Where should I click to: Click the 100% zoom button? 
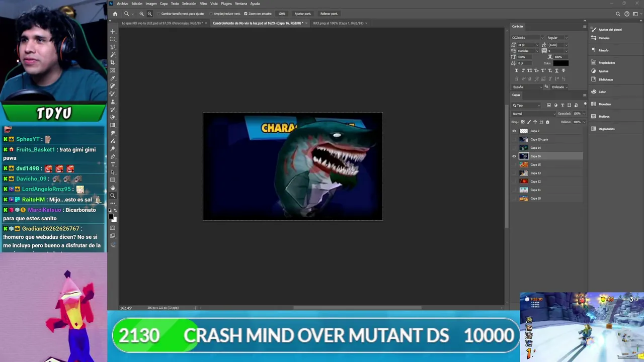tap(282, 14)
